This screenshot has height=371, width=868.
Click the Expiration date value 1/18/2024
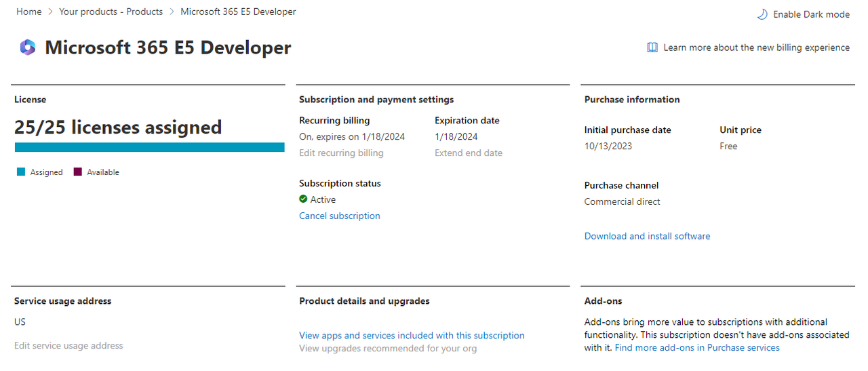456,137
